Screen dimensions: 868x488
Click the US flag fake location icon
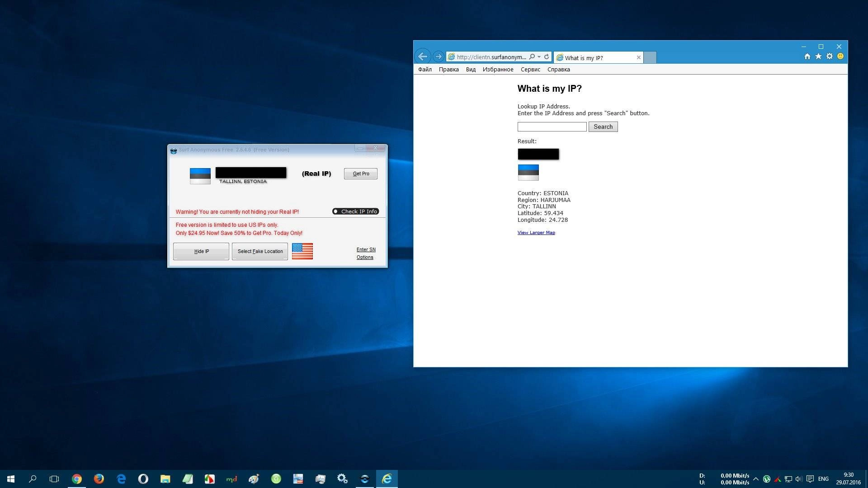(x=302, y=251)
